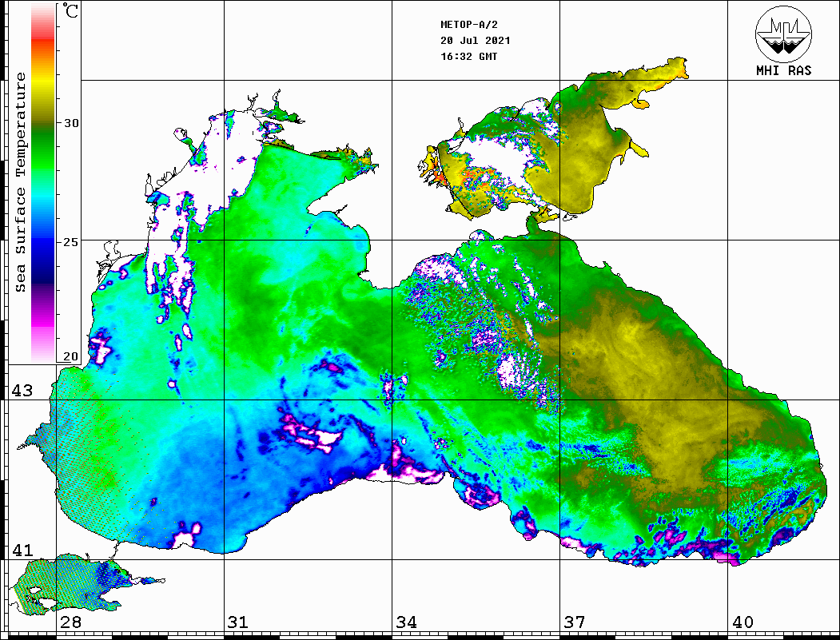Click longitude label '28'
Viewport: 840px width, 640px height.
(x=70, y=622)
